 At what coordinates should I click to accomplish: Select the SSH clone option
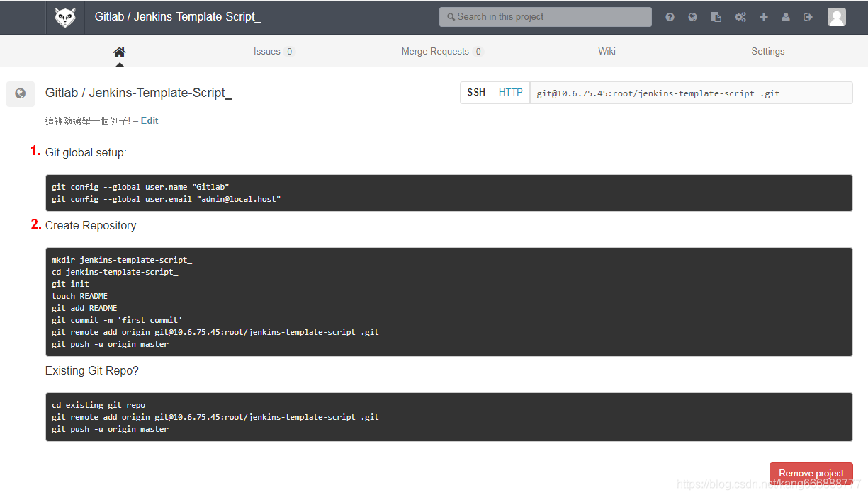(476, 93)
